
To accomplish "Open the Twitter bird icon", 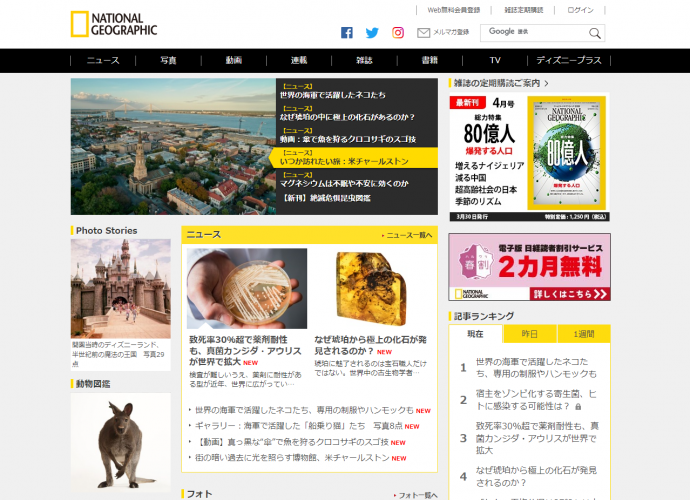I will [x=372, y=33].
